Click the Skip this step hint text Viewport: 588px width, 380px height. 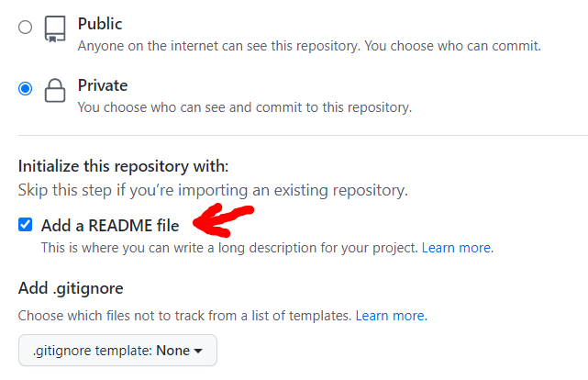213,191
